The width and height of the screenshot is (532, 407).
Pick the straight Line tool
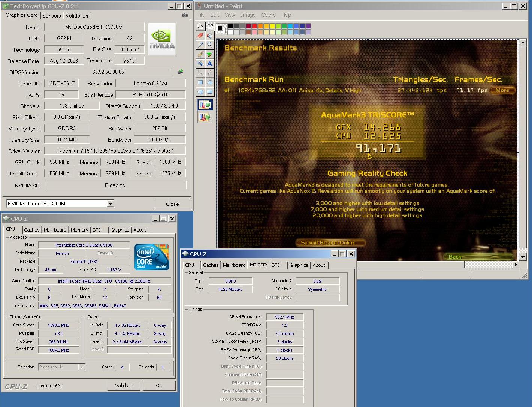pos(200,73)
